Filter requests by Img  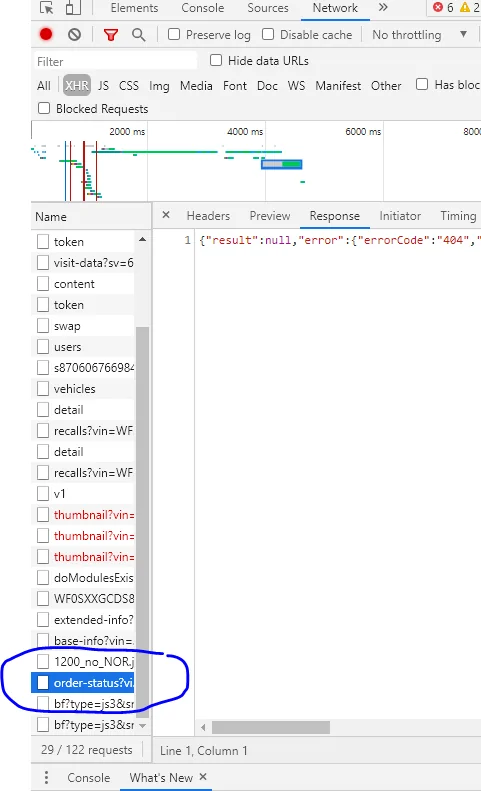(x=159, y=86)
